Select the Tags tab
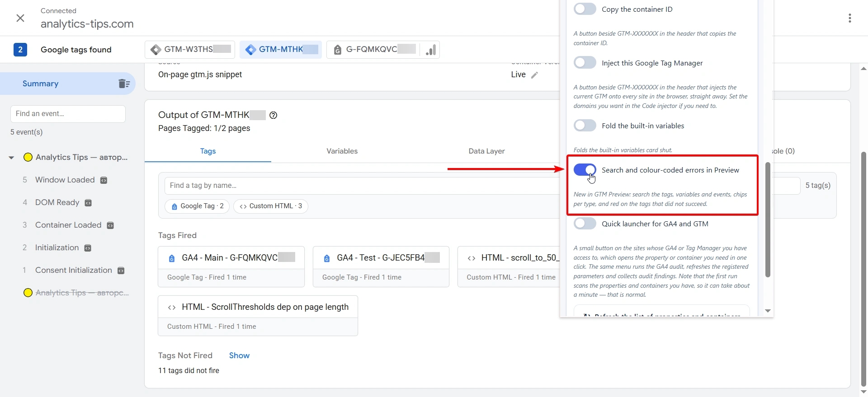868x397 pixels. 208,151
